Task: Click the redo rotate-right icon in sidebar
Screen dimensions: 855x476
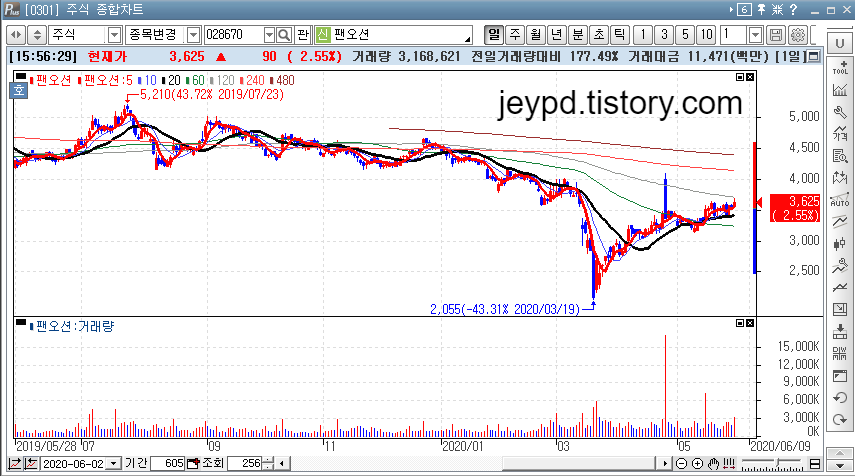Action: pyautogui.click(x=840, y=420)
